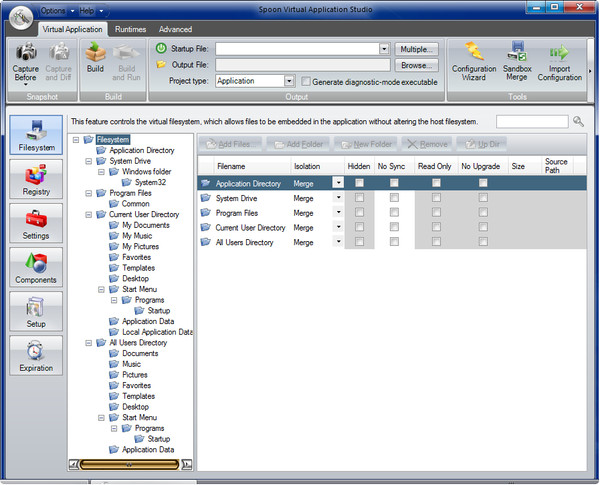Open Isolation dropdown for Application Directory row
This screenshot has width=600, height=485.
pos(338,183)
